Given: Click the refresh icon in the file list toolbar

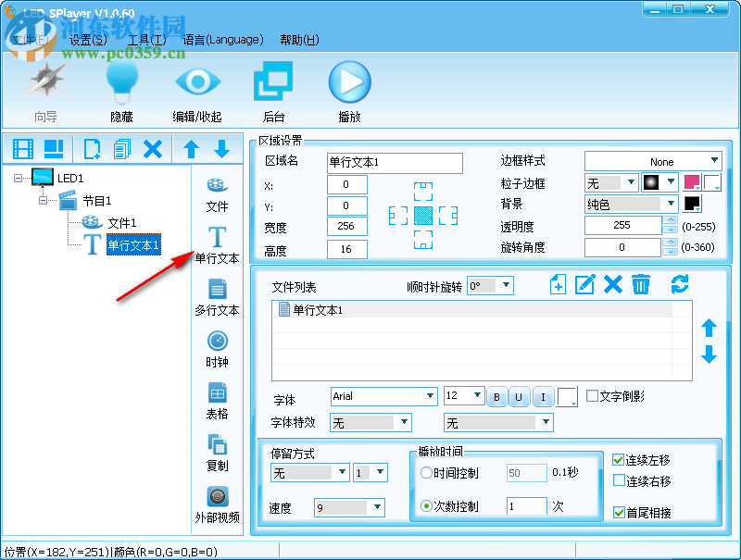Looking at the screenshot, I should [681, 285].
